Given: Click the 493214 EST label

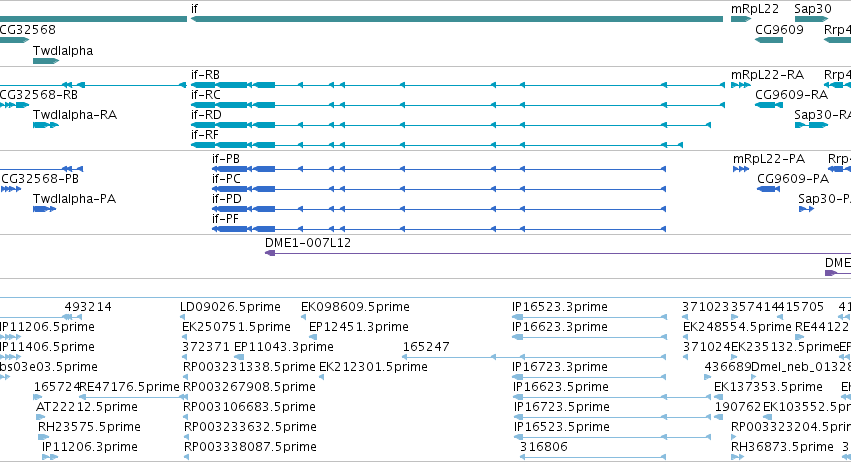Looking at the screenshot, I should [88, 307].
